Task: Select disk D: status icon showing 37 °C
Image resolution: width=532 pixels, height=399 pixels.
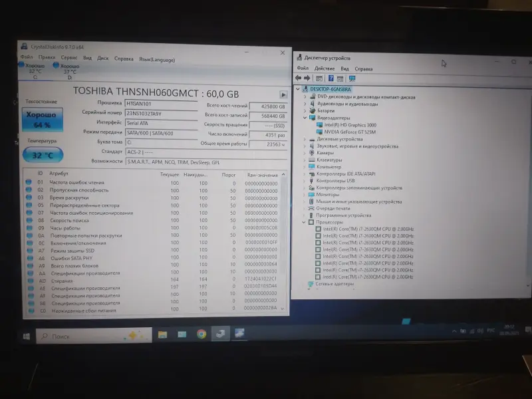Action: (56, 65)
